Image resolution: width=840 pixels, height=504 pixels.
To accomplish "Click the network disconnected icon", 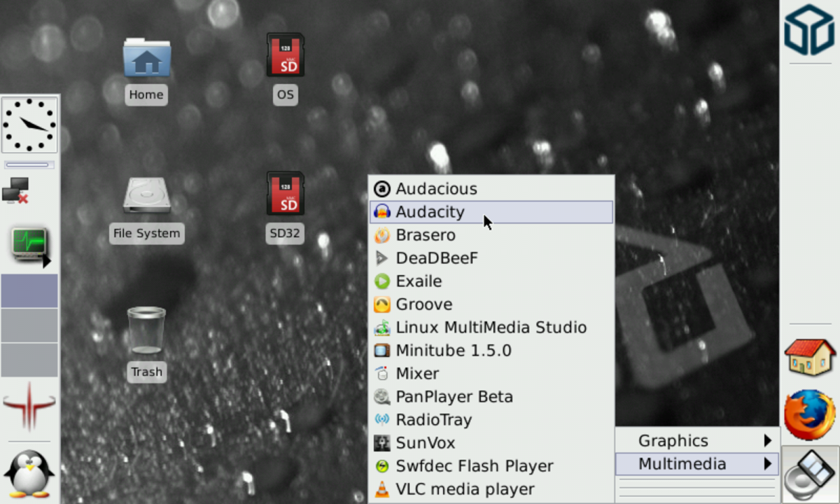I will (x=16, y=190).
